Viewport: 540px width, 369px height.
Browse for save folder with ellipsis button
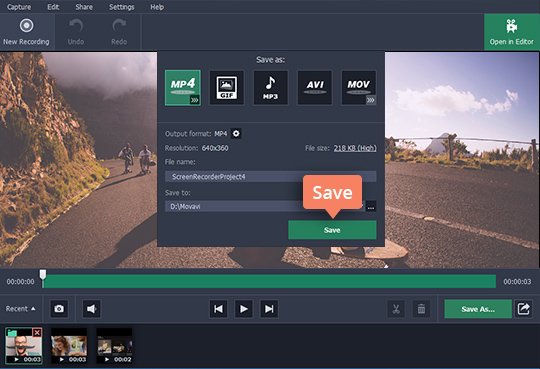[x=371, y=206]
